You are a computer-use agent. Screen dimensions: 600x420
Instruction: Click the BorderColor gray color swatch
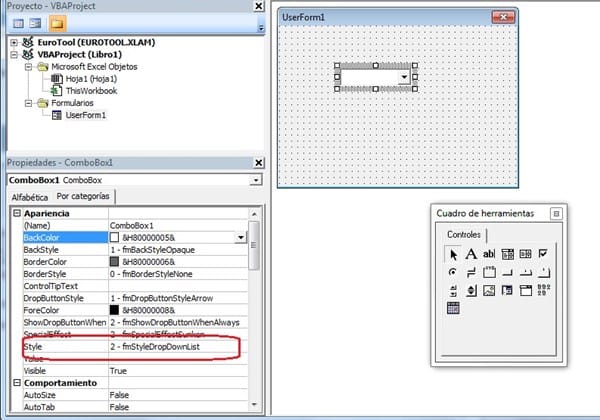click(114, 262)
